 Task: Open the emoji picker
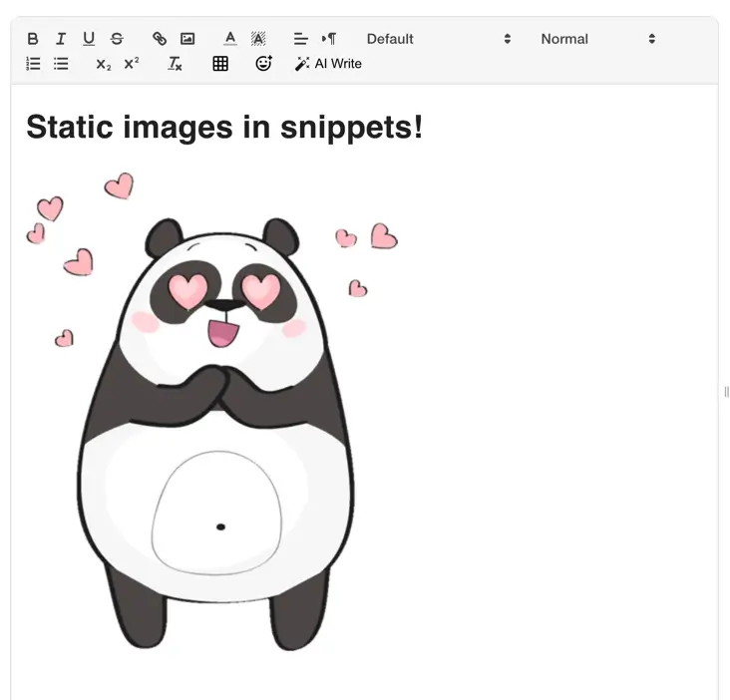coord(263,64)
